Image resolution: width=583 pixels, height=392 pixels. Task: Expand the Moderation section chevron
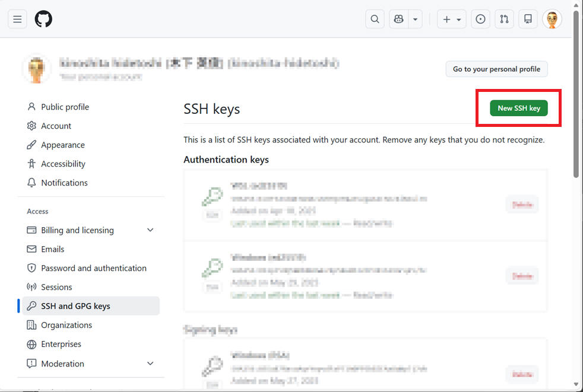click(x=150, y=364)
